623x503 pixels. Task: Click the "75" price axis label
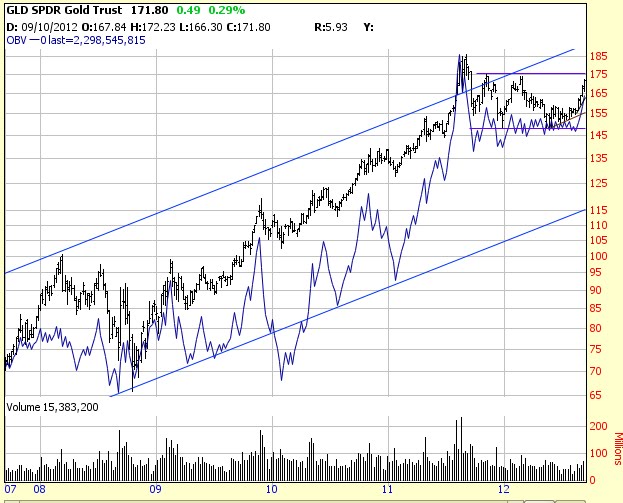595,349
